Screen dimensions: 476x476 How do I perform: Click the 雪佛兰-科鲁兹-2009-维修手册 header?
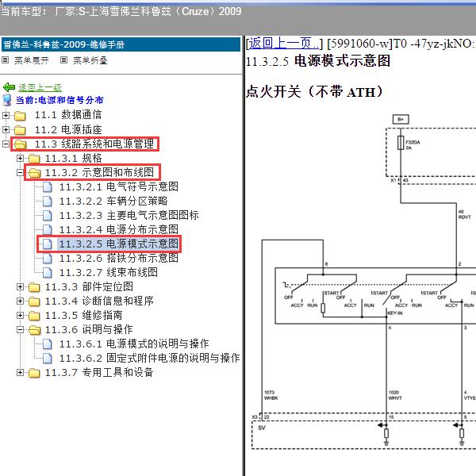point(121,44)
